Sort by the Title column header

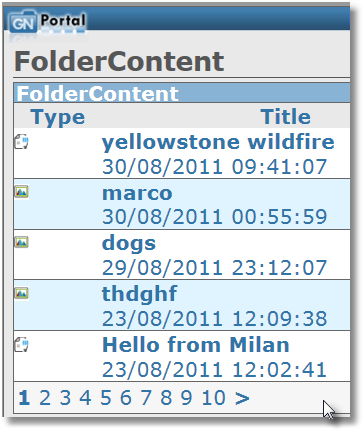(286, 117)
